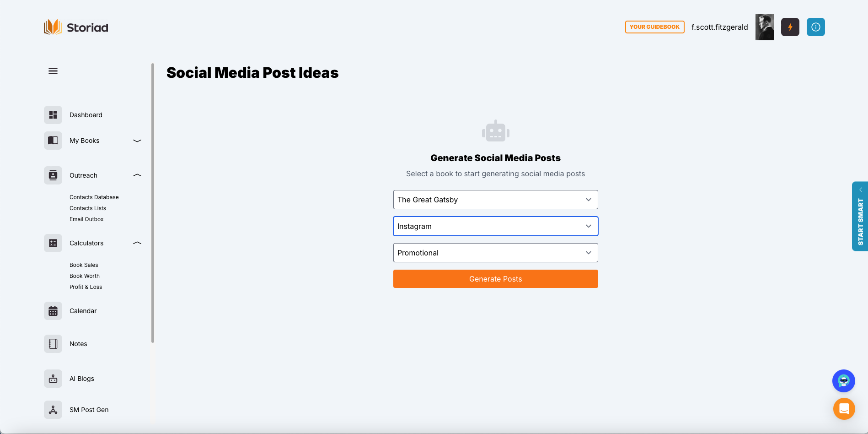Click the sidebar vertical scrollbar
868x434 pixels.
153,203
